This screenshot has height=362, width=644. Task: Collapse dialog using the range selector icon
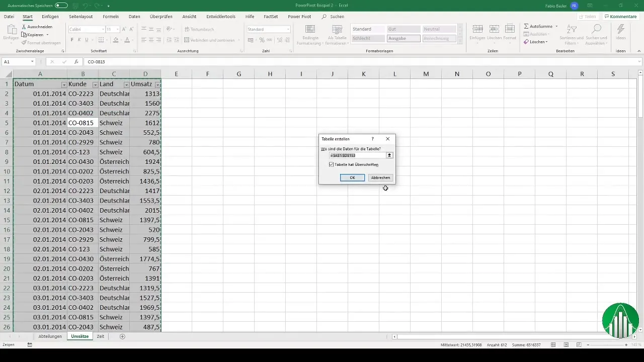(x=389, y=155)
